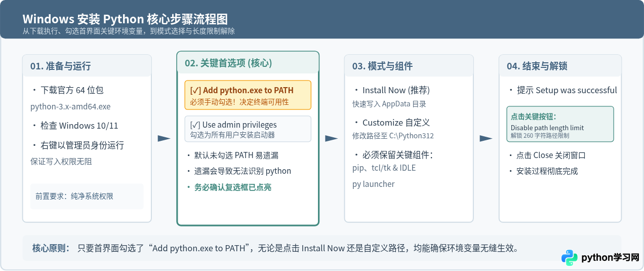This screenshot has width=644, height=271.
Task: Select the "01. 准备与运行" card heading
Action: tap(60, 66)
